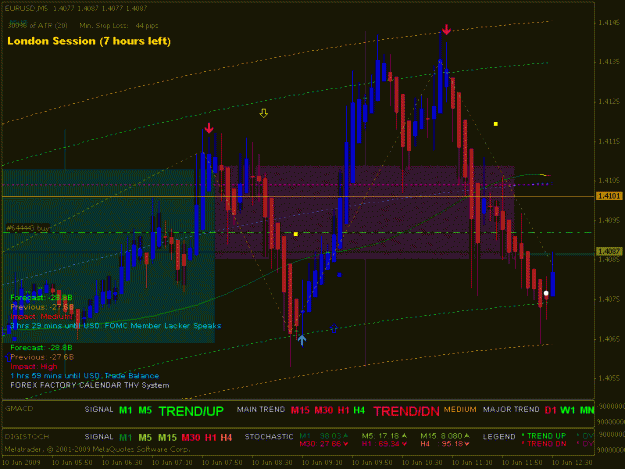
Task: Click the red TREND/DN label
Action: click(x=406, y=411)
